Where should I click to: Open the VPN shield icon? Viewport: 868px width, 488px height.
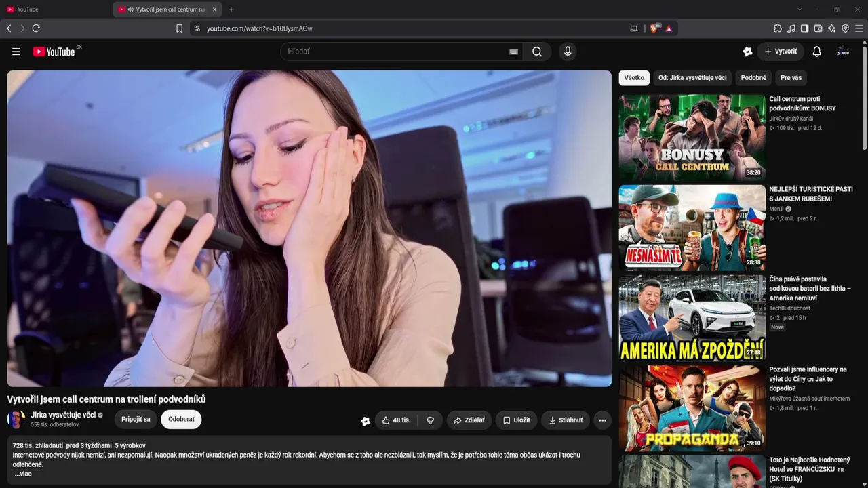(x=845, y=28)
